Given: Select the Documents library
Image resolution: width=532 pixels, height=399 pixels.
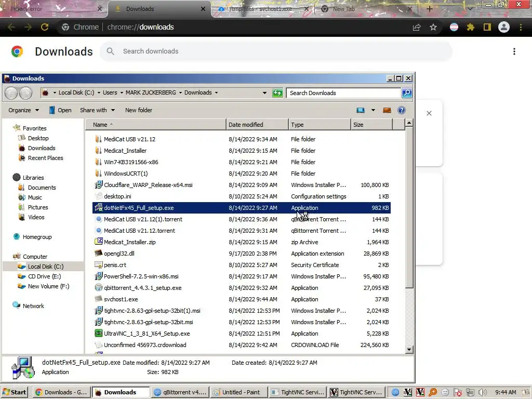Looking at the screenshot, I should pos(42,187).
